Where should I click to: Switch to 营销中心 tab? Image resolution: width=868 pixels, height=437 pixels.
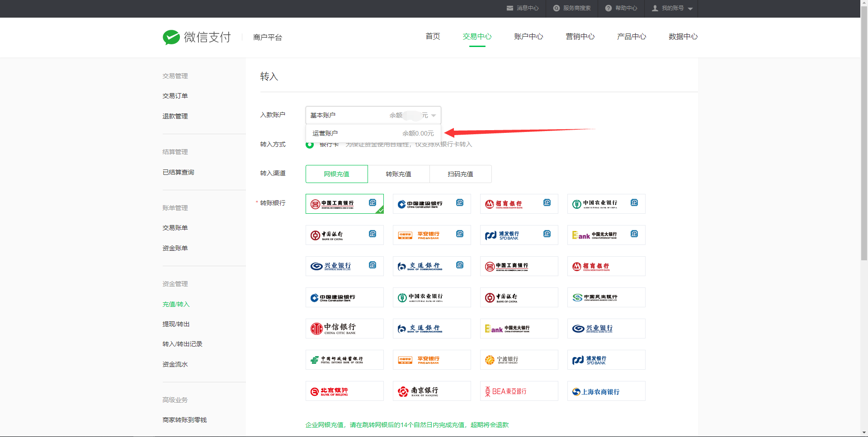[x=580, y=37]
